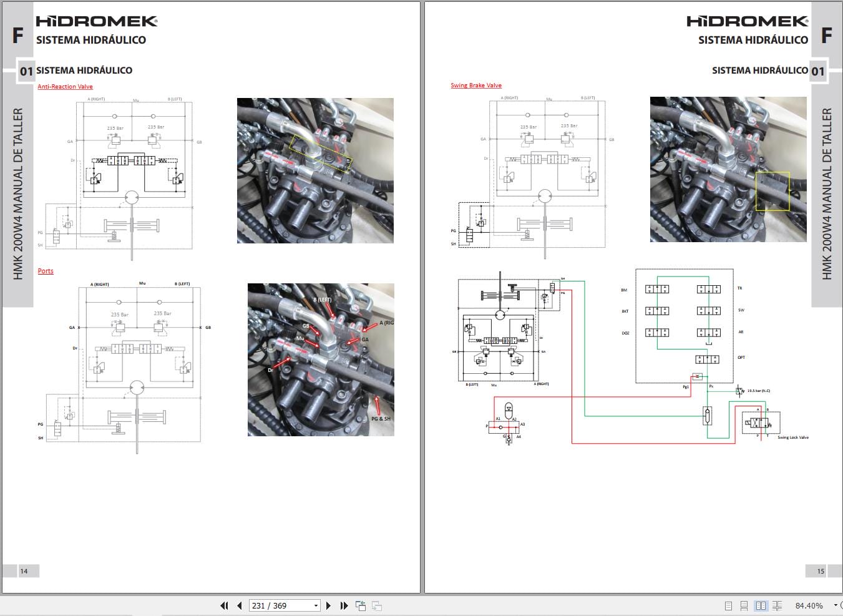843x616 pixels.
Task: Click the swing motor photo on page 15
Action: [727, 169]
